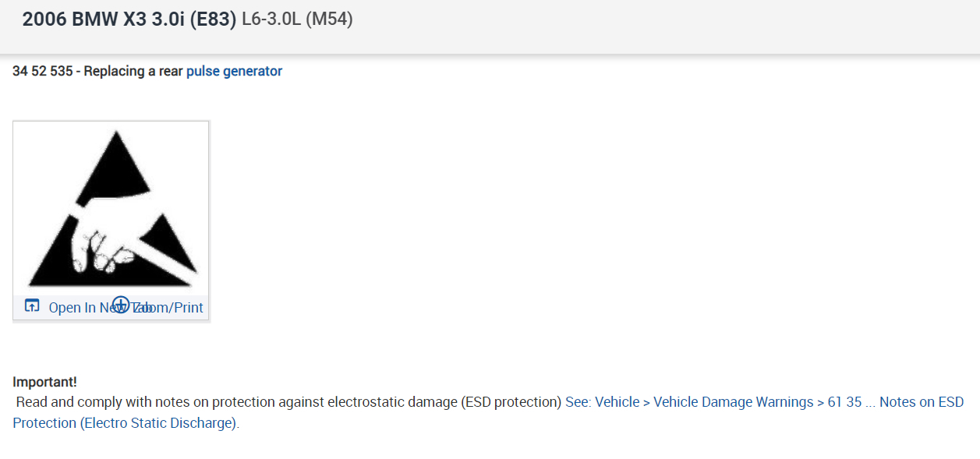Click the procedure number "34 52 535"

coord(42,71)
